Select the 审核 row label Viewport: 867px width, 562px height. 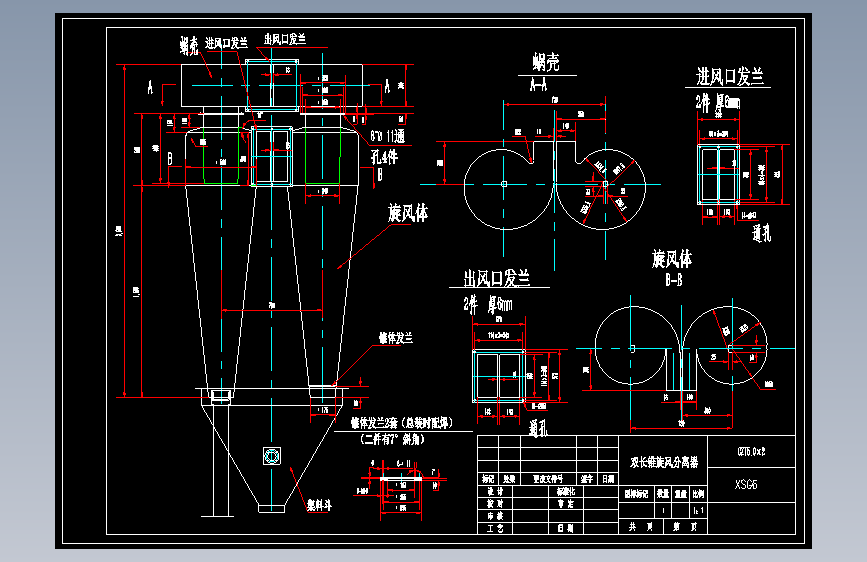pos(495,516)
